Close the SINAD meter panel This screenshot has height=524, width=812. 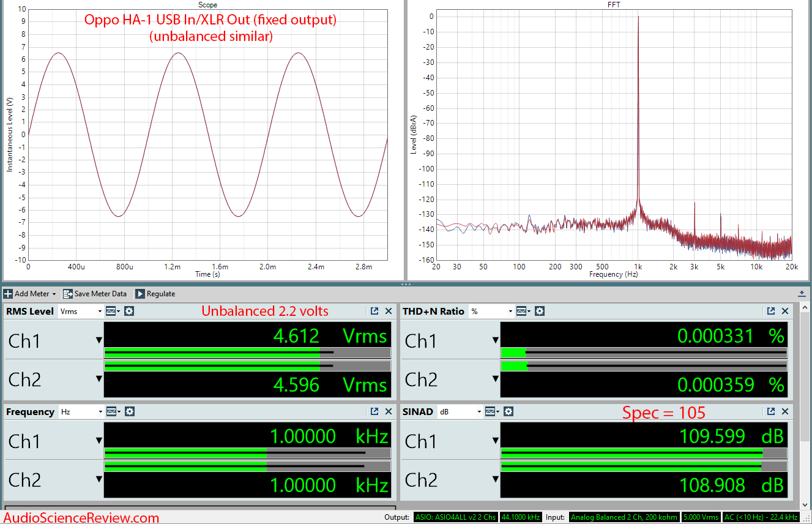(785, 411)
